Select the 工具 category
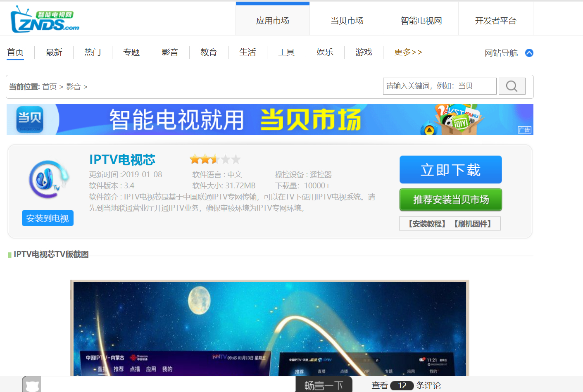The image size is (583, 392). click(x=286, y=52)
